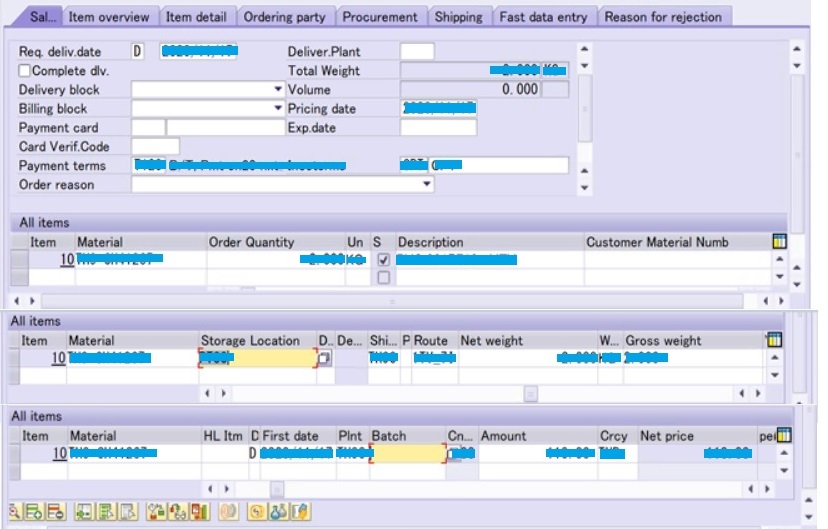Click item number 10 in Order Quantity grid
Viewport: 828px width, 529px height.
pos(67,260)
